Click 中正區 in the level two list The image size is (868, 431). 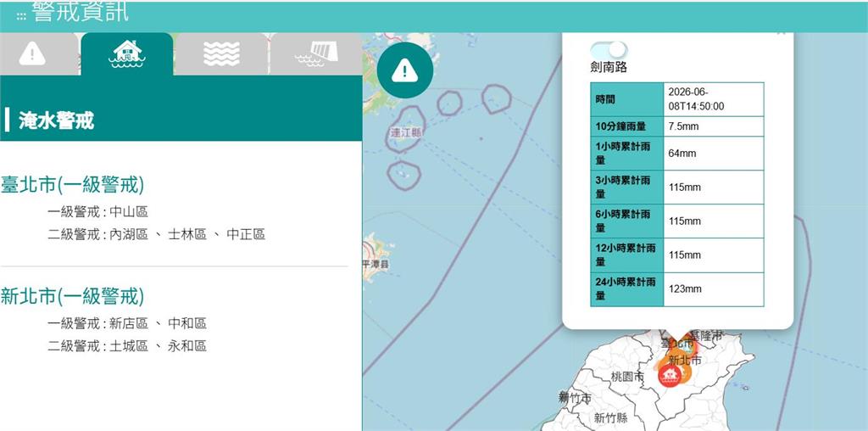246,234
